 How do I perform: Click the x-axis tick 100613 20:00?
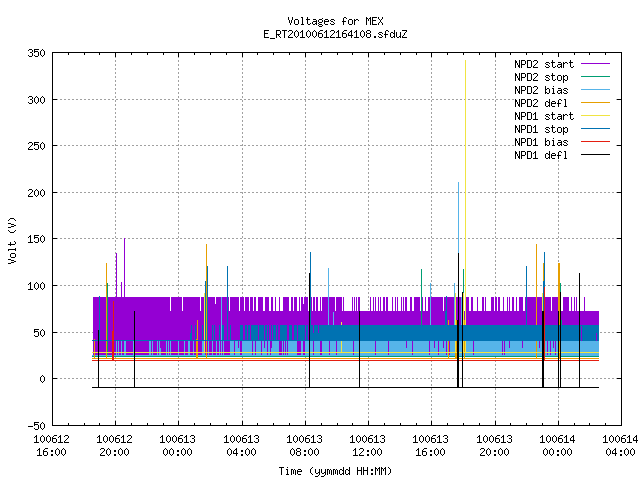pos(494,446)
